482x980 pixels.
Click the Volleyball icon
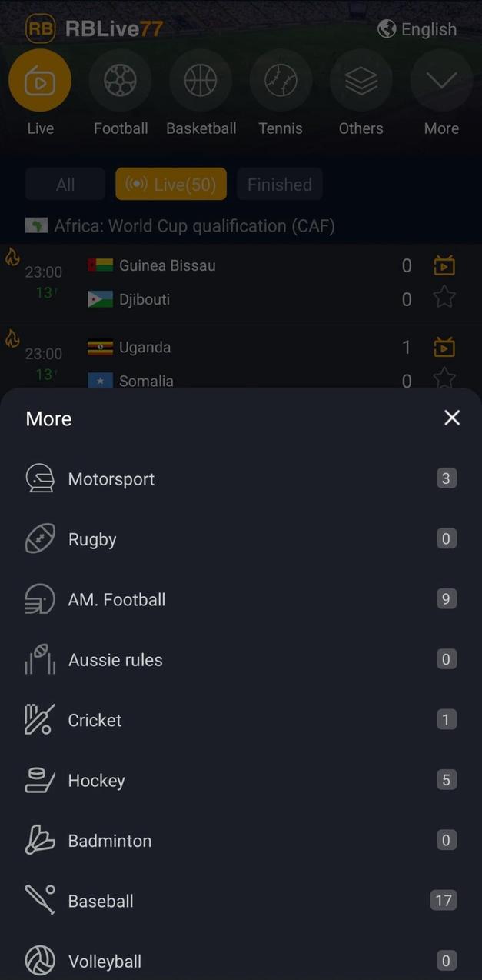point(38,960)
